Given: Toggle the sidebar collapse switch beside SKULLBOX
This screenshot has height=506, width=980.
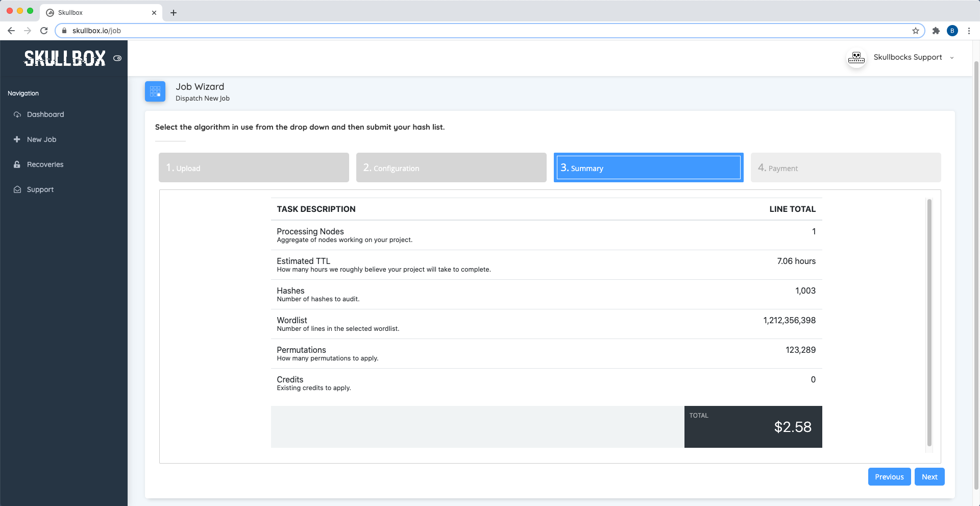Looking at the screenshot, I should click(117, 58).
